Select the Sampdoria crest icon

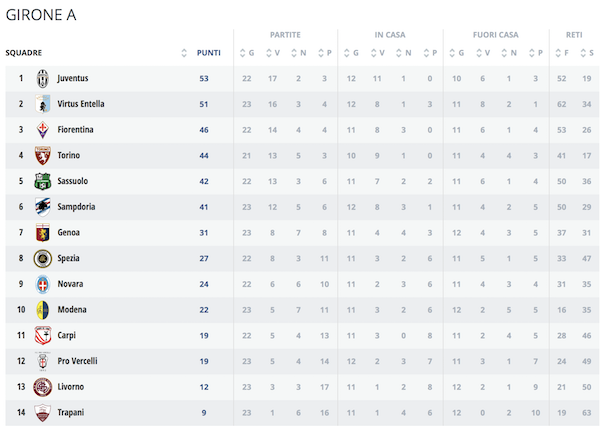pyautogui.click(x=42, y=207)
